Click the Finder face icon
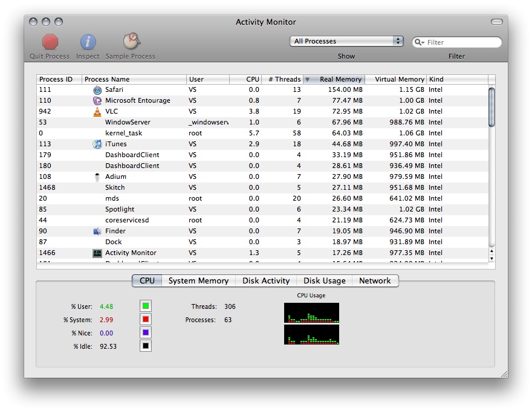Screen dimensions: 532x411 point(97,231)
